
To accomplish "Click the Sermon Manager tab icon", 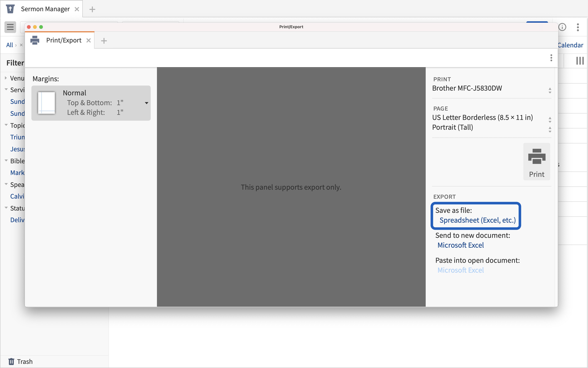I will point(10,9).
